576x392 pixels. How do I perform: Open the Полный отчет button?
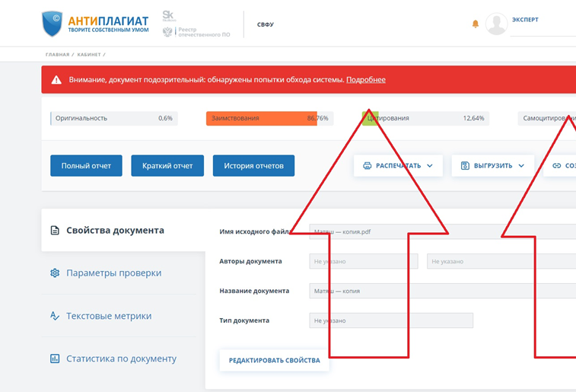click(x=86, y=166)
